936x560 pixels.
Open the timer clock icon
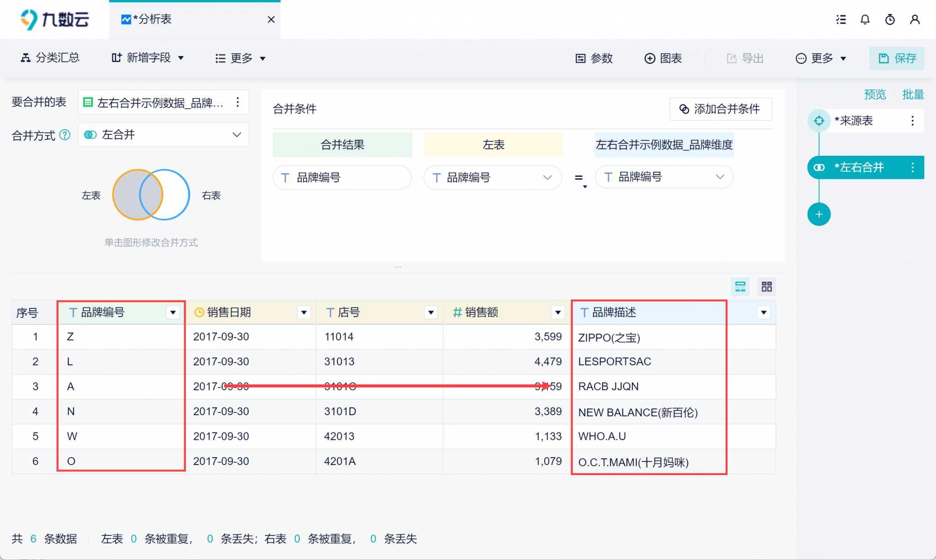[x=889, y=20]
